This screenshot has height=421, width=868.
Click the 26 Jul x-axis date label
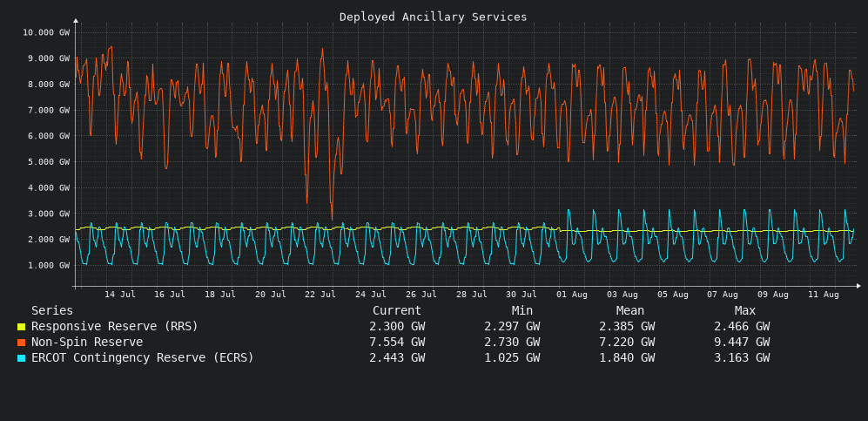pyautogui.click(x=421, y=295)
